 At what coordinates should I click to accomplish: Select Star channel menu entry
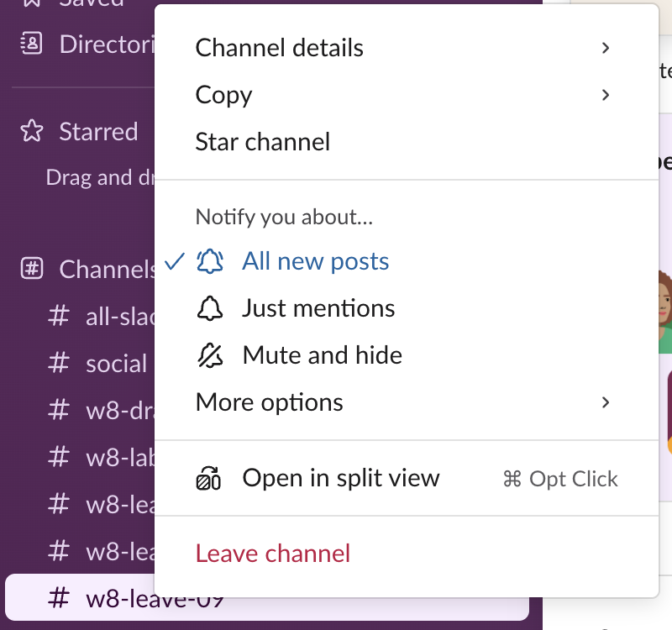(407, 142)
